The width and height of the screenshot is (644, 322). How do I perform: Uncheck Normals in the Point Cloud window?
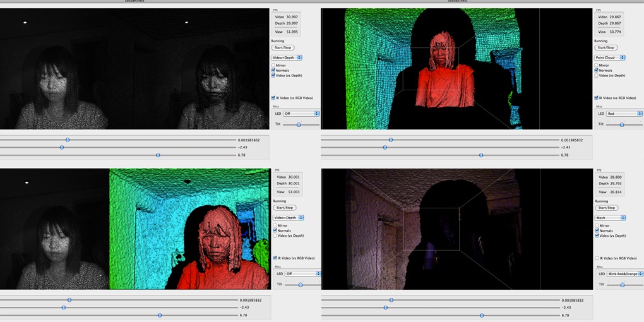coord(597,70)
